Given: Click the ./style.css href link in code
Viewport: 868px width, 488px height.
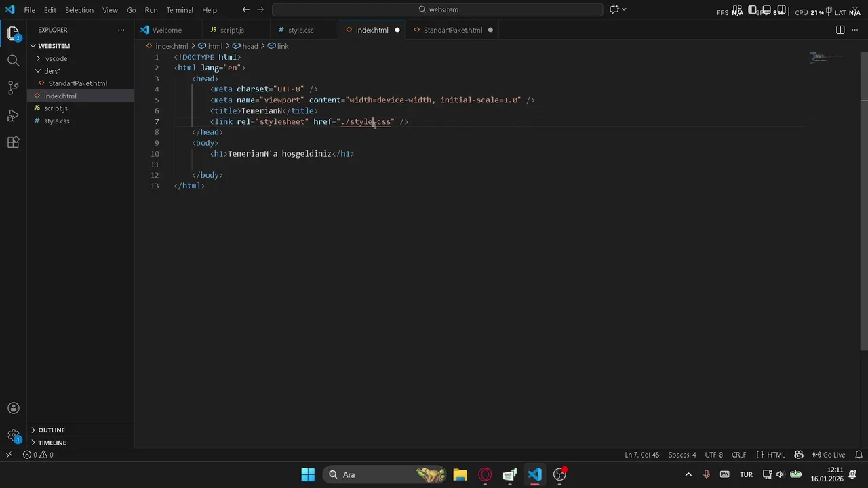Looking at the screenshot, I should (x=366, y=121).
